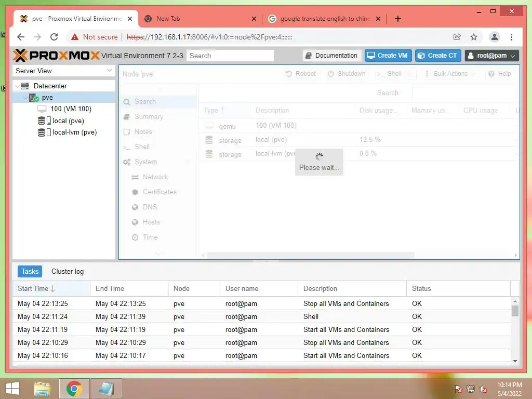Select the Shell task row

[262, 316]
